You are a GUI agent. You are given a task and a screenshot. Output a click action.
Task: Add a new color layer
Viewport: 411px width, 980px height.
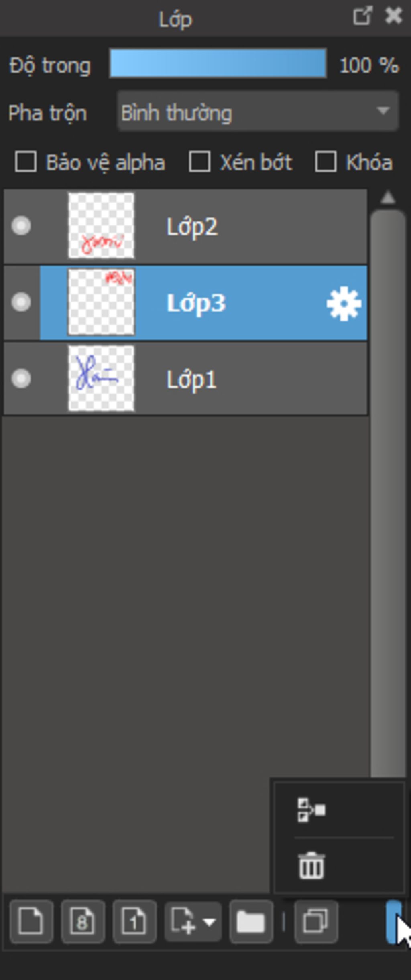tap(31, 921)
